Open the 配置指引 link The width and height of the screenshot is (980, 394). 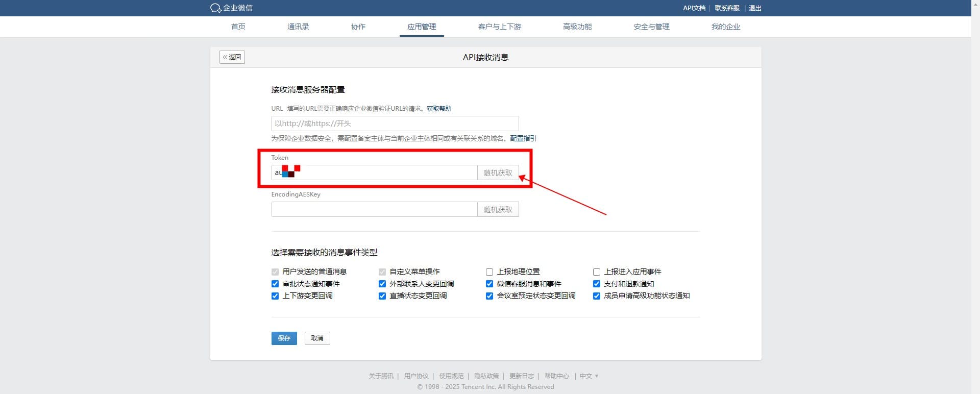point(523,138)
